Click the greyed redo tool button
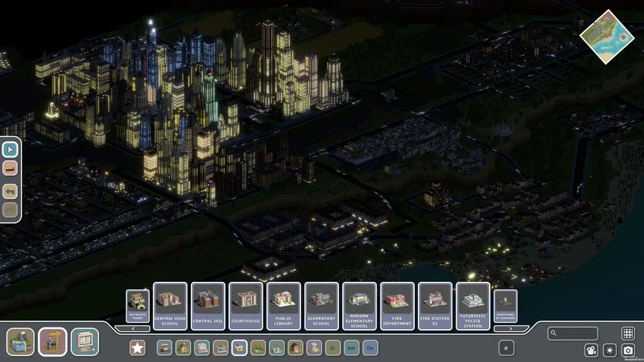The width and height of the screenshot is (644, 362). (10, 209)
